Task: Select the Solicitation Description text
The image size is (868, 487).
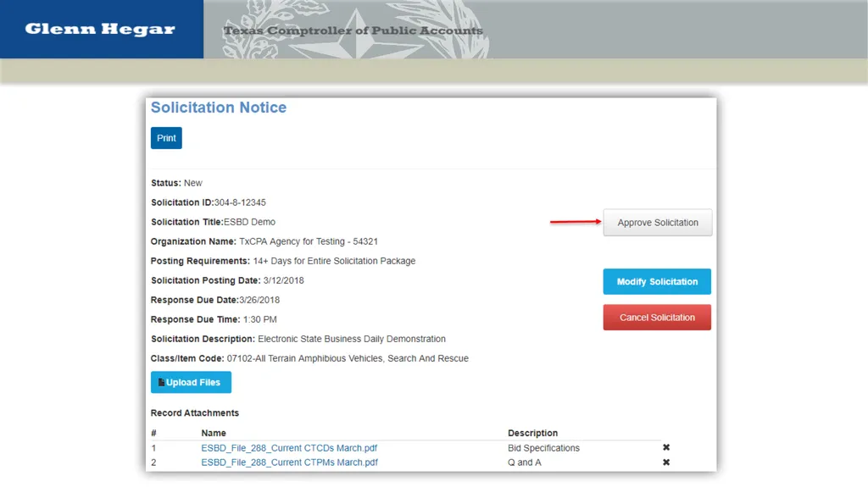Action: pyautogui.click(x=298, y=339)
